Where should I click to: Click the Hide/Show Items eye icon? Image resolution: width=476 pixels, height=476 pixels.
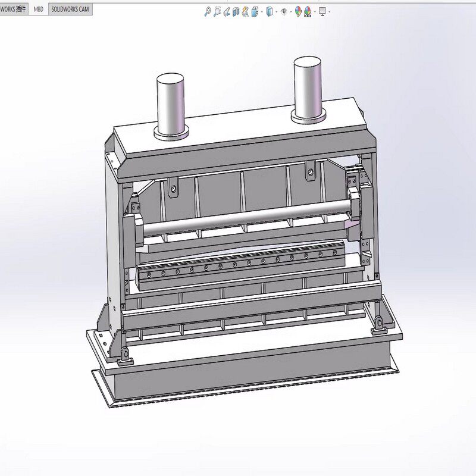tap(284, 12)
